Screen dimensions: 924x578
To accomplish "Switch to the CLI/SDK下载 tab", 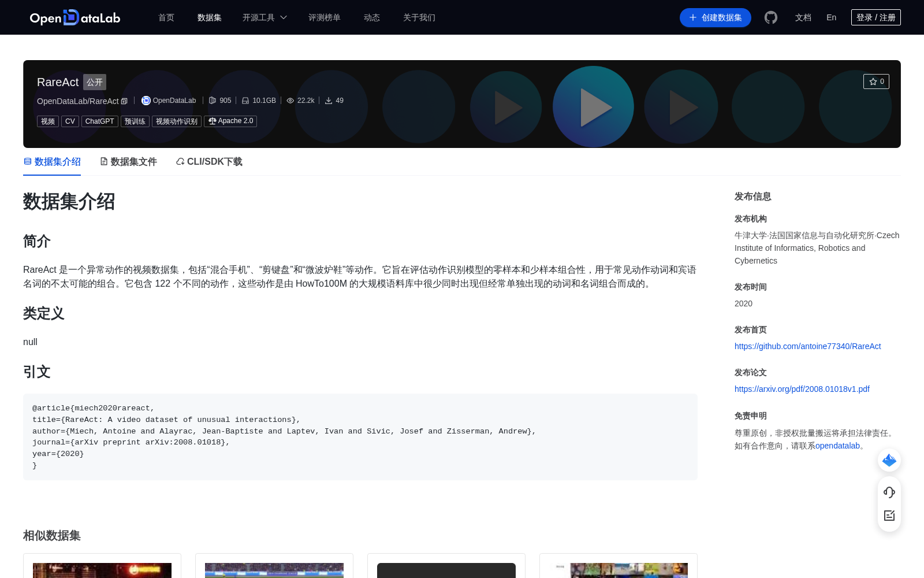I will pyautogui.click(x=209, y=162).
